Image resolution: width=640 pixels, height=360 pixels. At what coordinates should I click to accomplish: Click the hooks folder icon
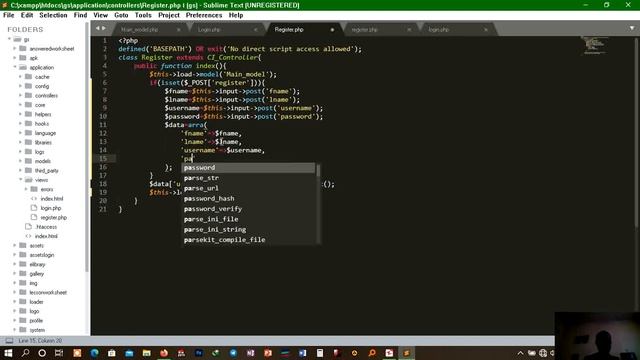28,124
